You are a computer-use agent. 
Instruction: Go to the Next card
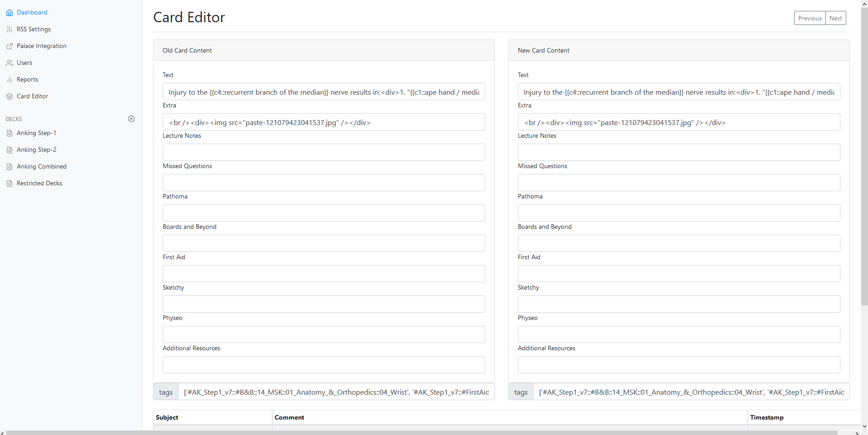pyautogui.click(x=836, y=18)
